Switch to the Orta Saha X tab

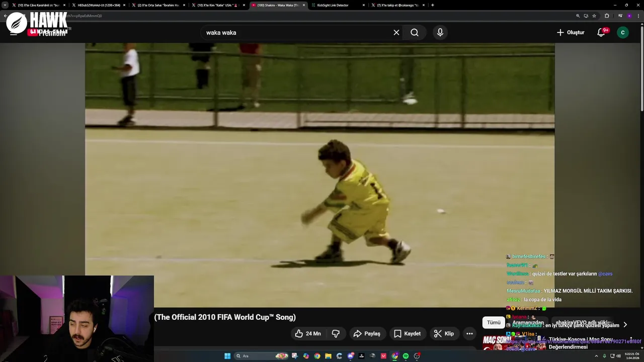click(x=158, y=5)
